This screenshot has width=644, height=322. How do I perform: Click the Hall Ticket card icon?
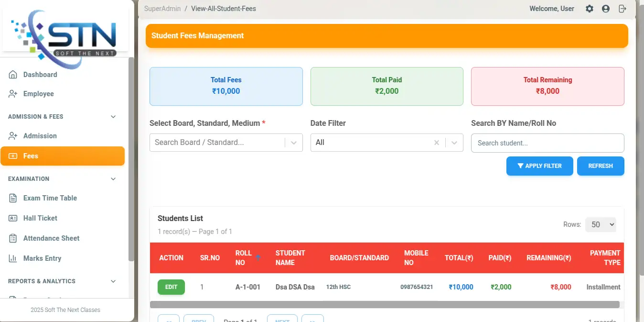click(13, 218)
